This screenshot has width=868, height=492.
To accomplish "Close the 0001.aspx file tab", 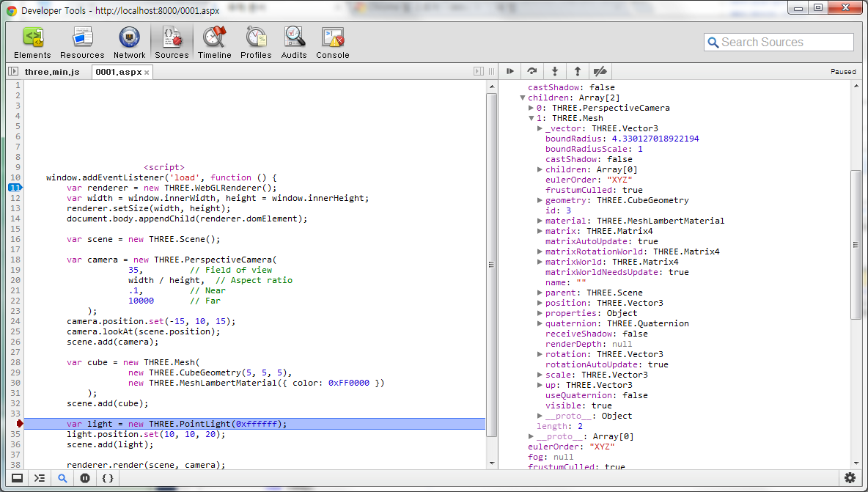I will (x=147, y=73).
